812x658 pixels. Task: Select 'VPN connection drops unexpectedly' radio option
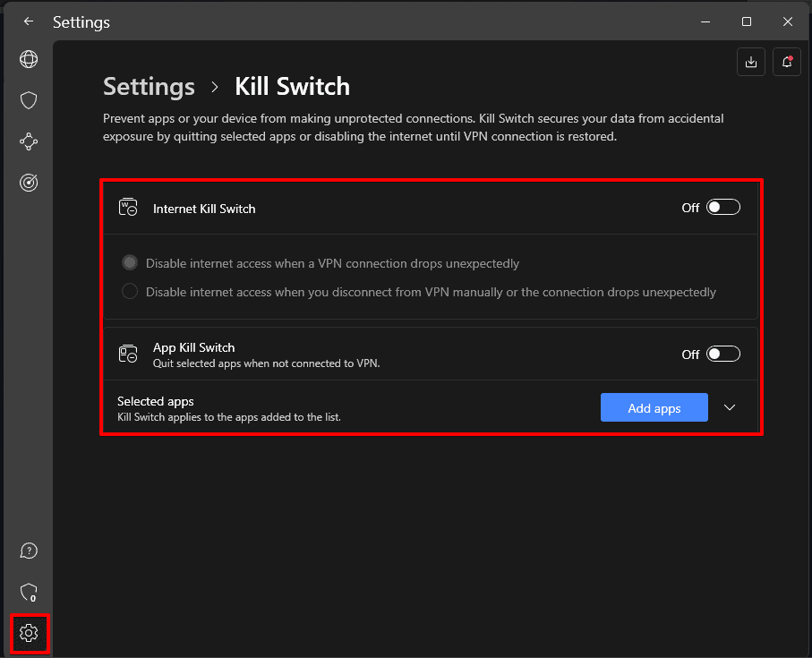[130, 263]
